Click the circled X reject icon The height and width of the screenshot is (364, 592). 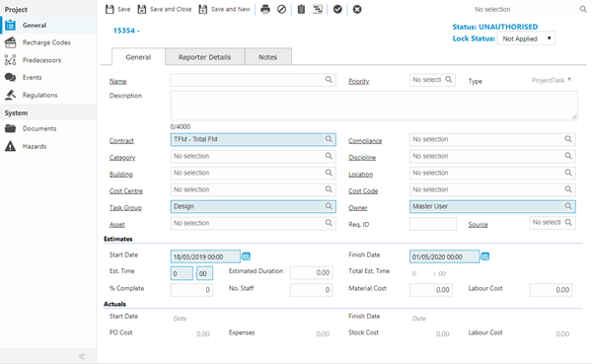[x=357, y=9]
